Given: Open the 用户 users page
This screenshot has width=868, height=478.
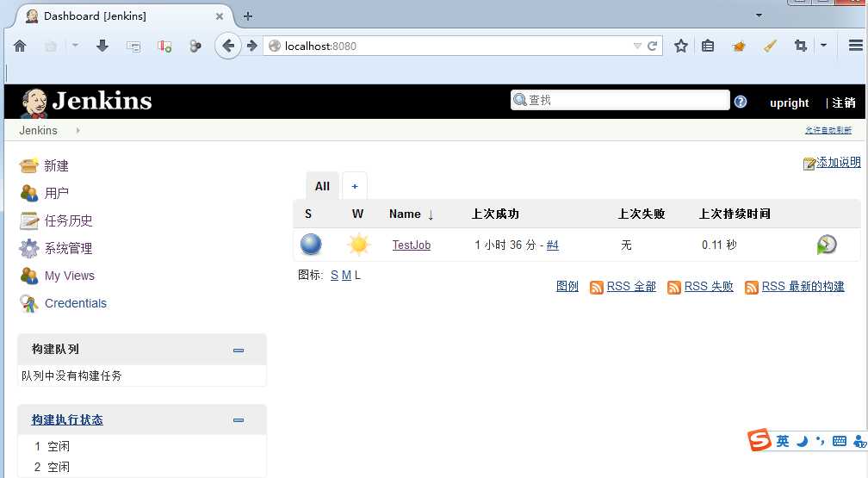Looking at the screenshot, I should point(57,193).
